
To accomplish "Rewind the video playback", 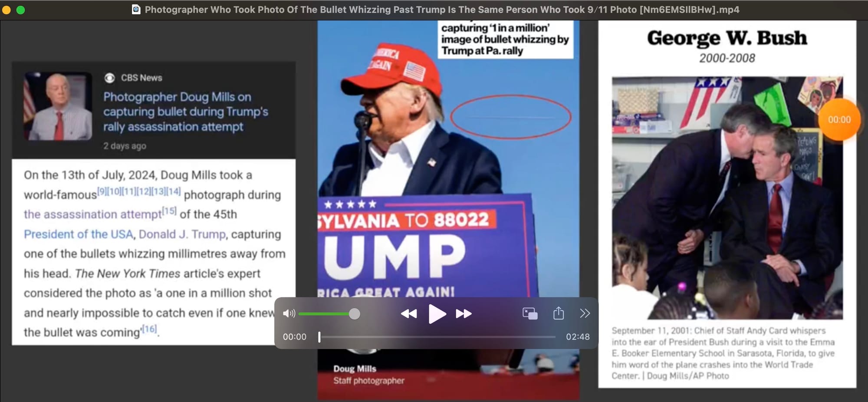I will point(408,314).
